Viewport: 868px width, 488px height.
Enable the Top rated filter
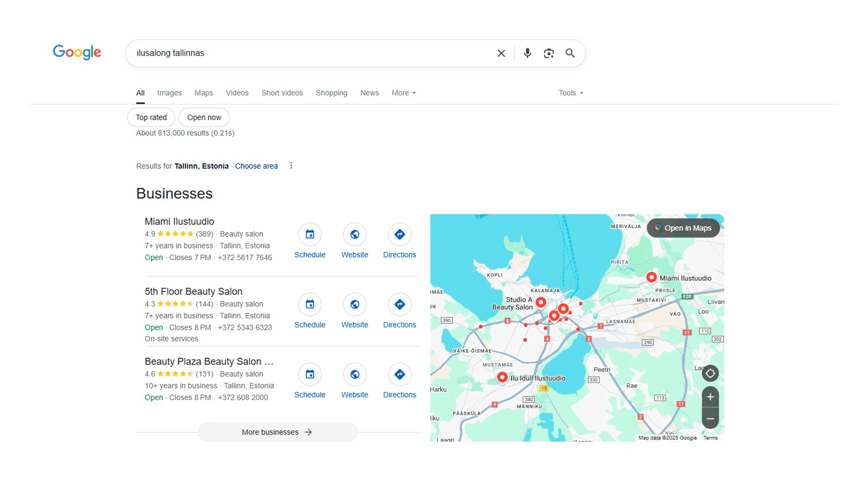click(x=151, y=117)
